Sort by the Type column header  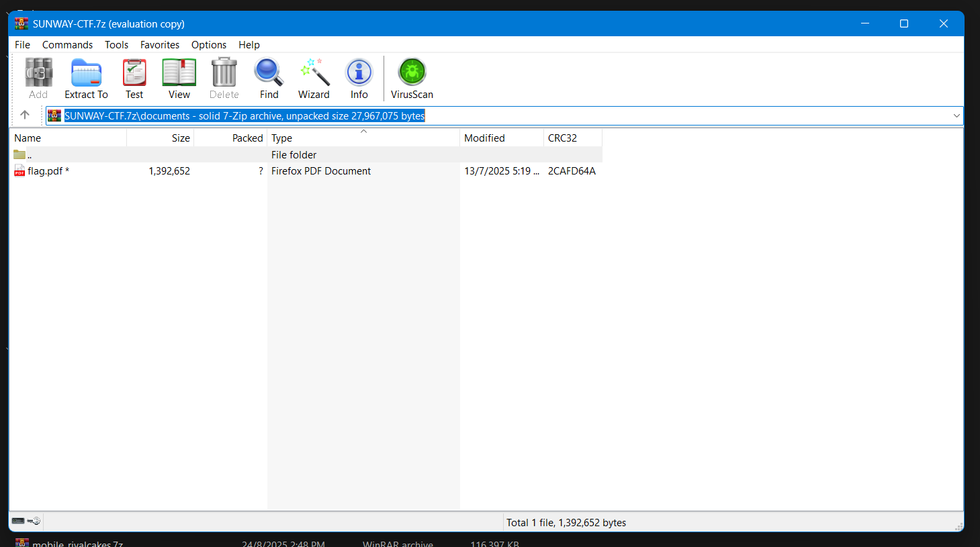click(363, 138)
